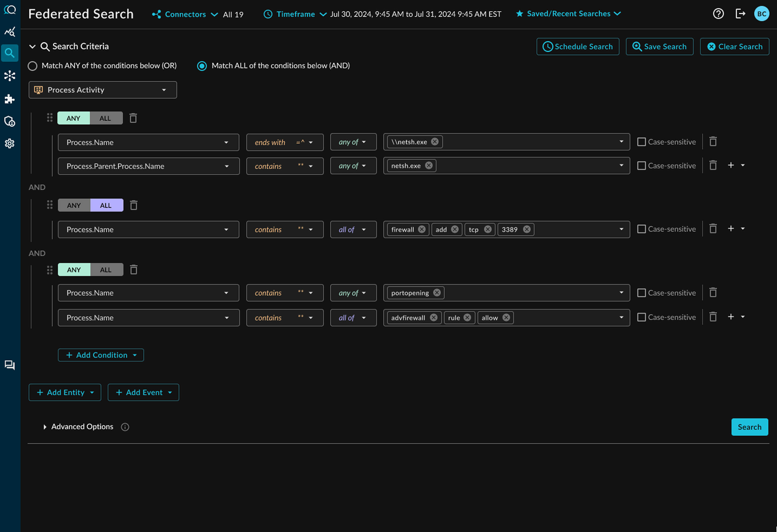Screen dimensions: 777x532
Task: Collapse the Search Criteria section
Action: 32,47
